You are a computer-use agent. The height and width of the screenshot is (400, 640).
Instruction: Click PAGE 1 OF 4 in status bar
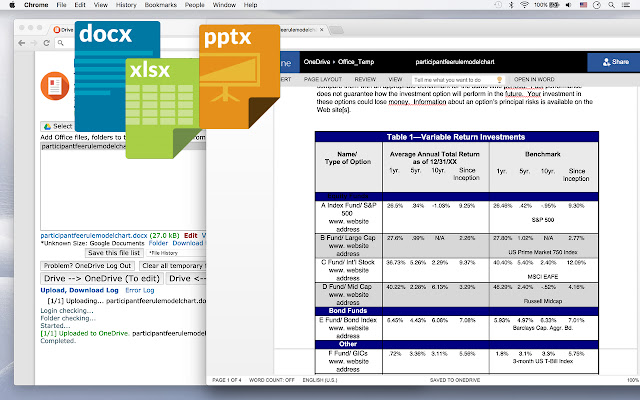(227, 380)
